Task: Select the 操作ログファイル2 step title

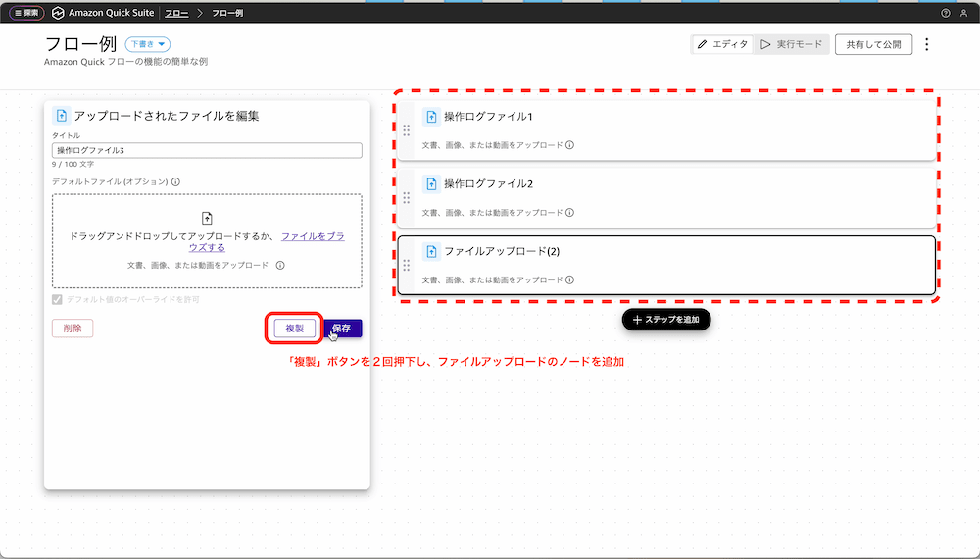Action: (488, 183)
